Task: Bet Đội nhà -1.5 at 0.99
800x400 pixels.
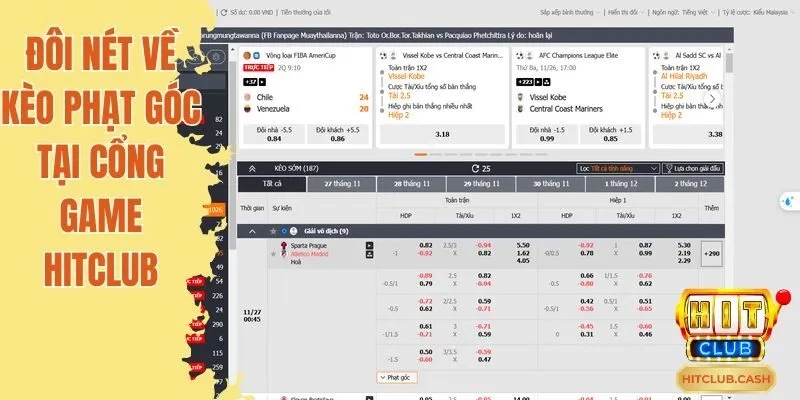Action: [547, 134]
